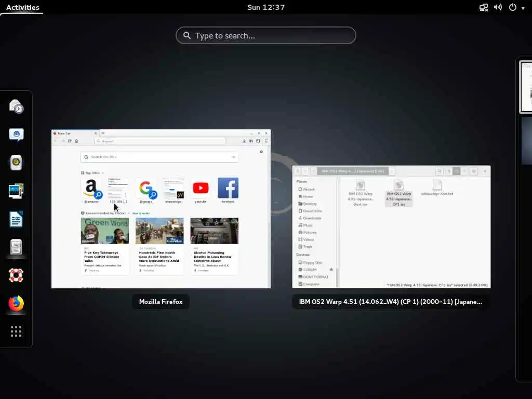Open Alcohol Poisoning Deaths in Laos article

[x=215, y=246]
